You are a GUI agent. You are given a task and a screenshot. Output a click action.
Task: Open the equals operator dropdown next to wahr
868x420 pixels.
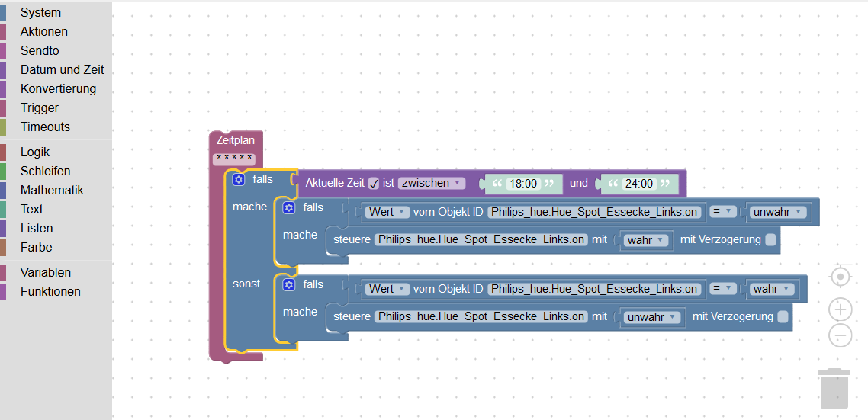[724, 289]
